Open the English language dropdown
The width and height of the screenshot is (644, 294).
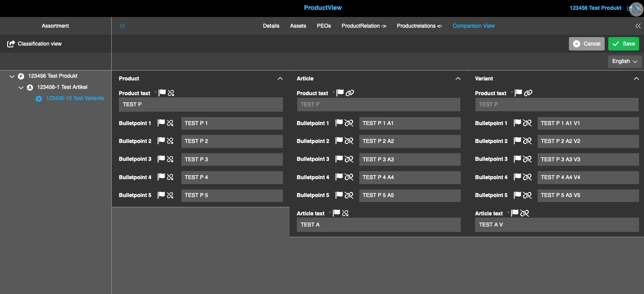click(x=624, y=61)
